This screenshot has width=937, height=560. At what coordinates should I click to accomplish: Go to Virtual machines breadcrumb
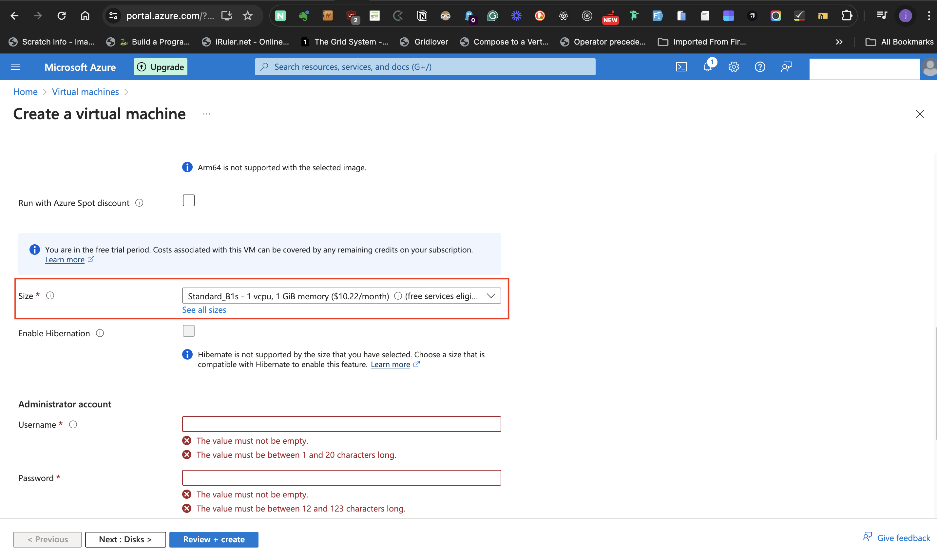point(85,92)
